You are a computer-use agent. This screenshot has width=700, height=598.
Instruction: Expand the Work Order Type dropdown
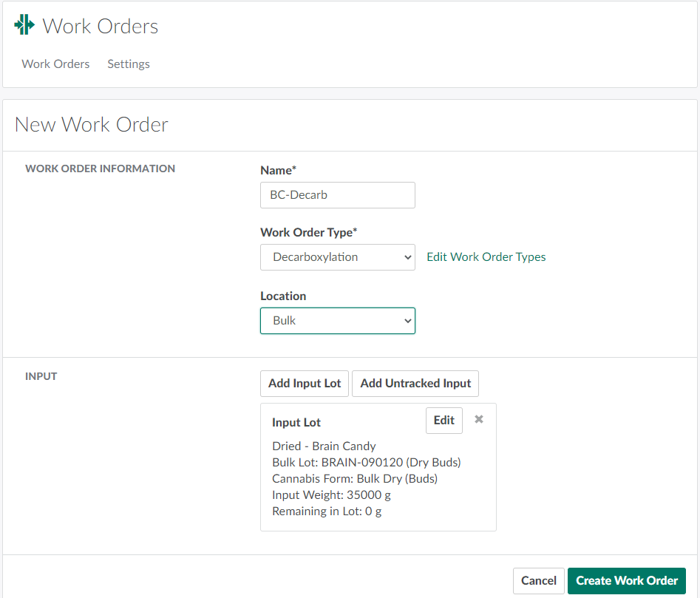337,257
